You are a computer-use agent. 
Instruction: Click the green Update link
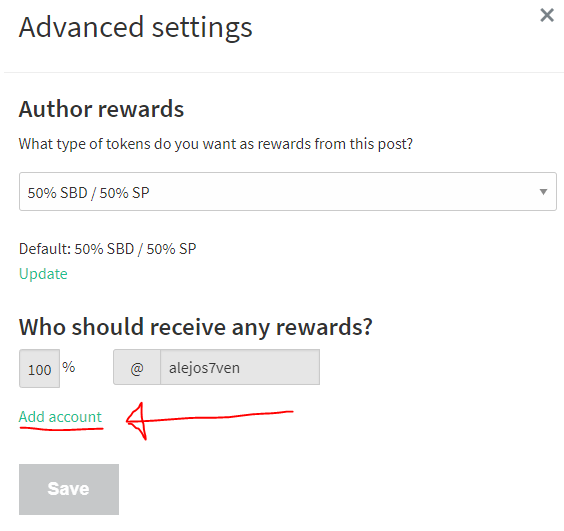(x=43, y=274)
